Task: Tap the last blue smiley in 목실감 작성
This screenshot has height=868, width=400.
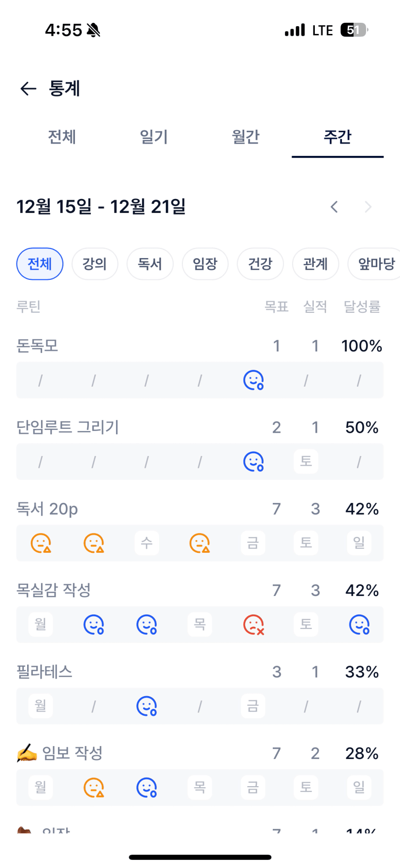Action: pyautogui.click(x=359, y=624)
